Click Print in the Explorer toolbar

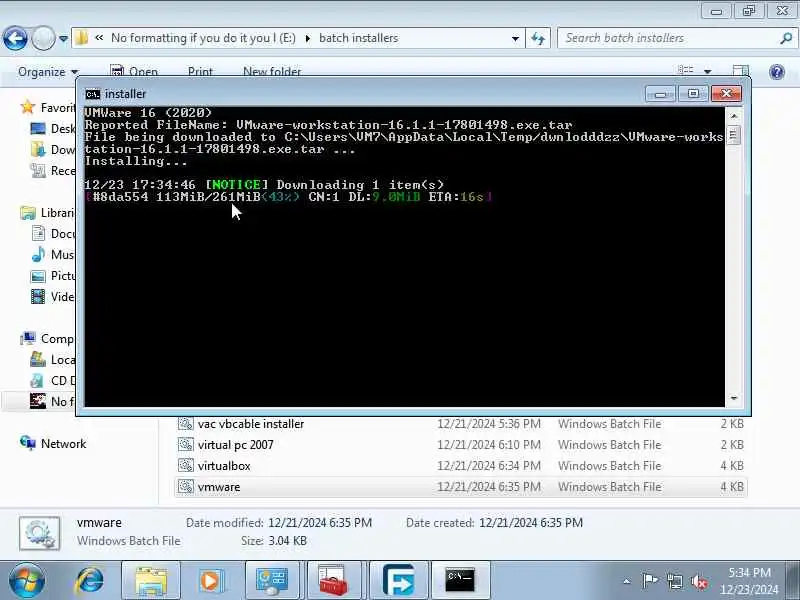pyautogui.click(x=200, y=71)
